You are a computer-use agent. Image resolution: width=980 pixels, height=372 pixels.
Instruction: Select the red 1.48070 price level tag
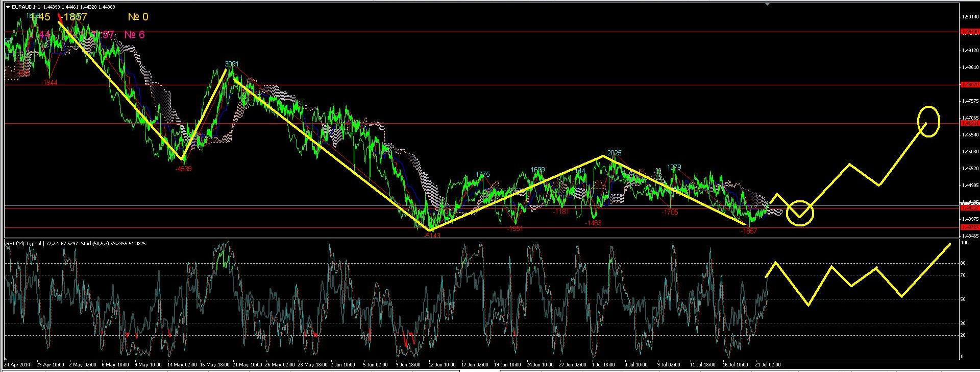(969, 84)
